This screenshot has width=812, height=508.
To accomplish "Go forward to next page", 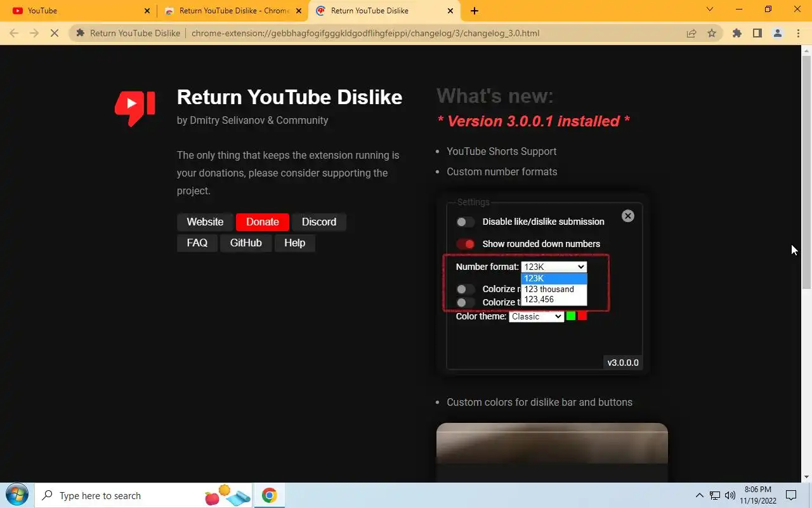I will pyautogui.click(x=34, y=33).
